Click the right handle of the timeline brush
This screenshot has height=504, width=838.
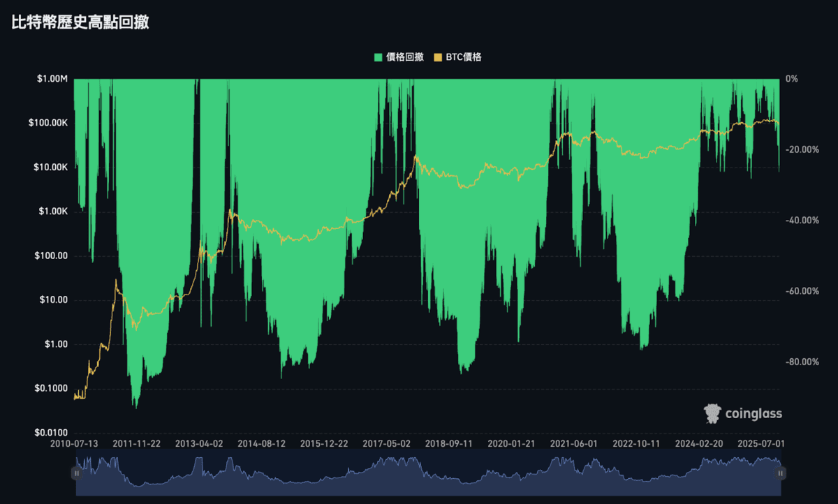pyautogui.click(x=780, y=473)
